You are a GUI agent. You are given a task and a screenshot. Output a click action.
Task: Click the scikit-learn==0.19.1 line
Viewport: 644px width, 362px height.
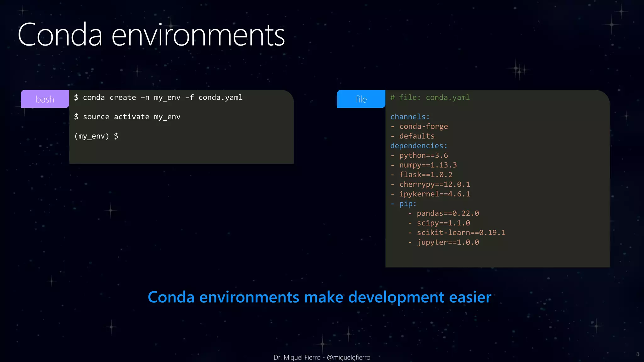457,233
